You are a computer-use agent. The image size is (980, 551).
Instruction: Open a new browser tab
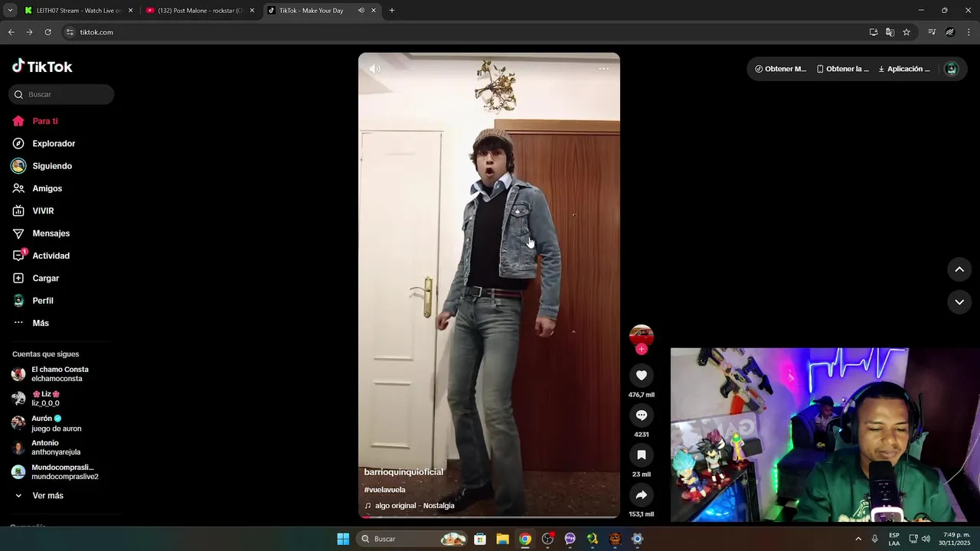[x=392, y=11]
